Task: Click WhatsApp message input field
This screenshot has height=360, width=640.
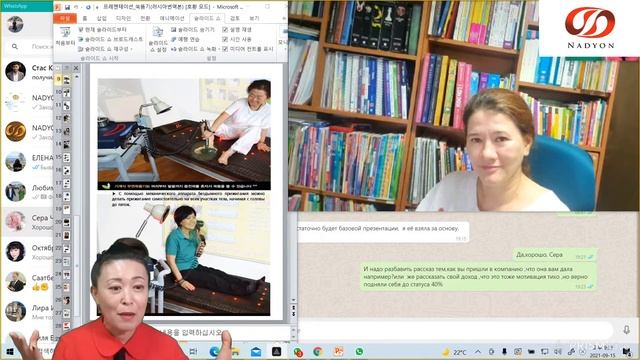Action: 455,330
